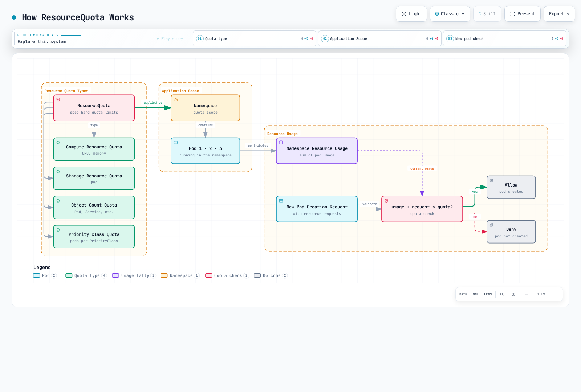Click the code icon on Compute Resource Quota
Image resolution: width=581 pixels, height=392 pixels.
(x=58, y=142)
